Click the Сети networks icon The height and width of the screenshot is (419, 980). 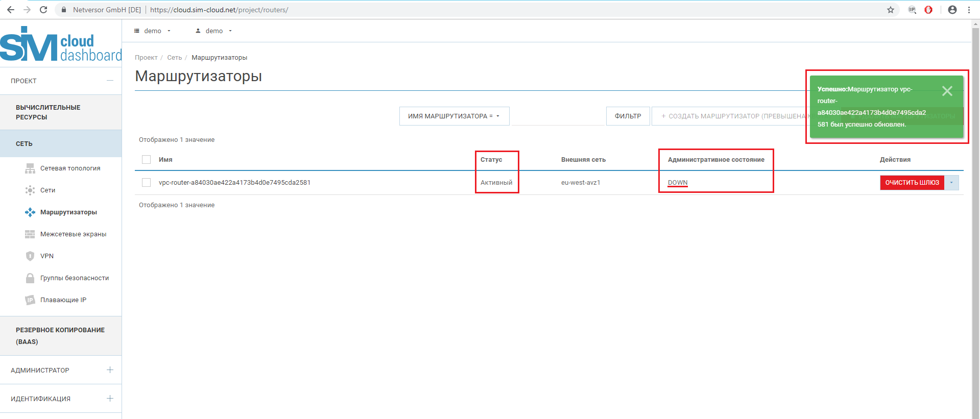(x=30, y=190)
